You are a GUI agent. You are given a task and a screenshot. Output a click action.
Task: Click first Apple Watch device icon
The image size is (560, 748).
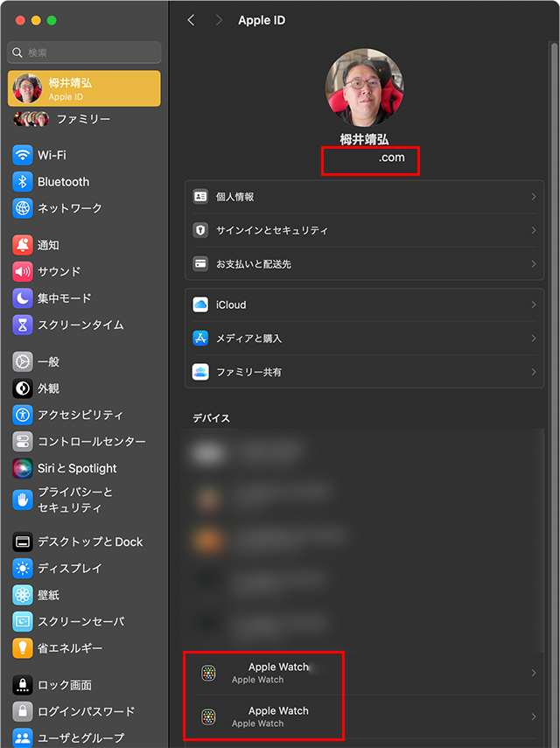click(208, 673)
